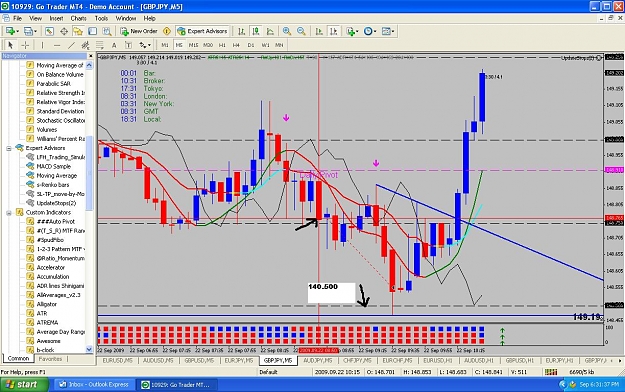Select the Text Label tool
The width and height of the screenshot is (625, 392).
click(x=128, y=45)
